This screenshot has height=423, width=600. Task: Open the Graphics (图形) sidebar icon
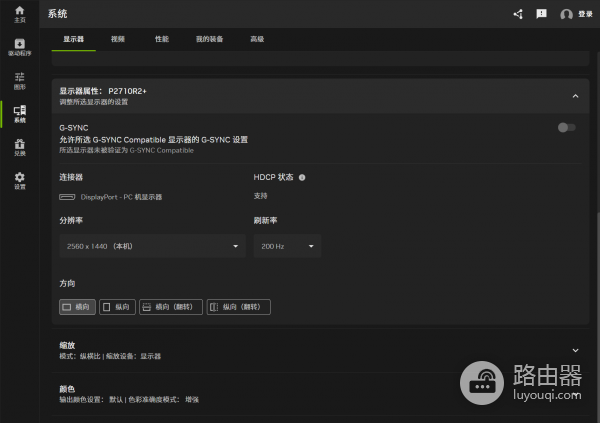[x=20, y=80]
